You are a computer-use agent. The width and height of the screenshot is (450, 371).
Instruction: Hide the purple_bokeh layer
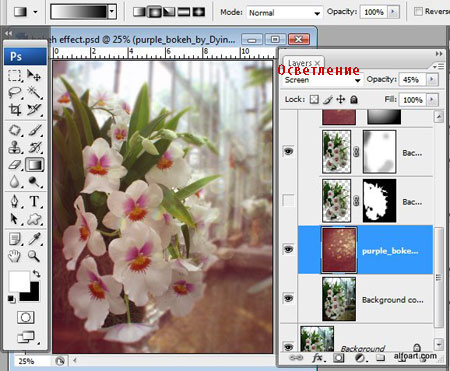coord(288,249)
